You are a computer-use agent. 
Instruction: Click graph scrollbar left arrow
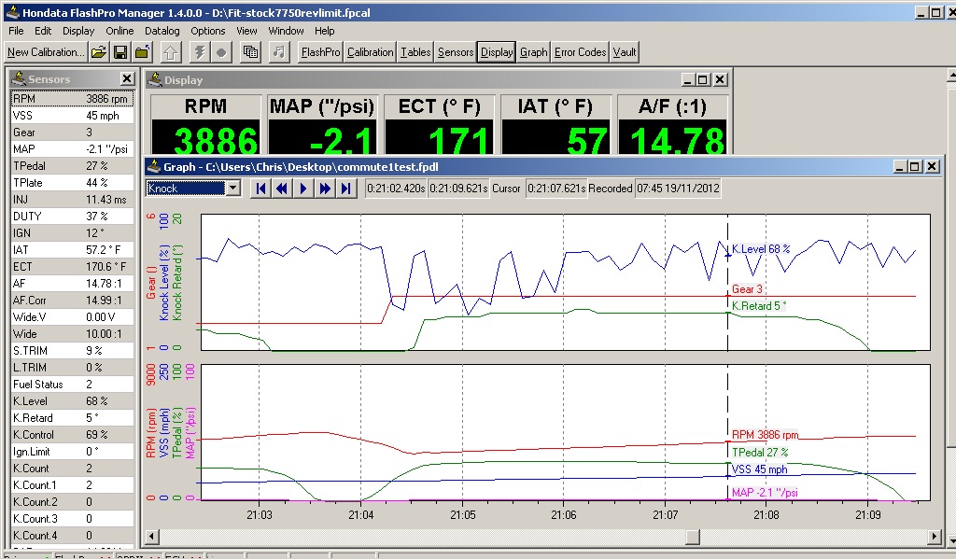click(x=152, y=537)
